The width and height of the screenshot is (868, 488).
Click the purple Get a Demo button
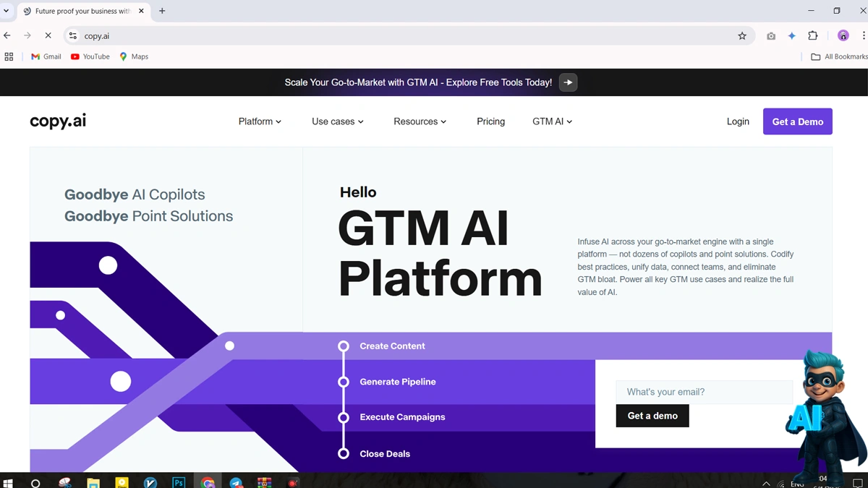pos(798,121)
